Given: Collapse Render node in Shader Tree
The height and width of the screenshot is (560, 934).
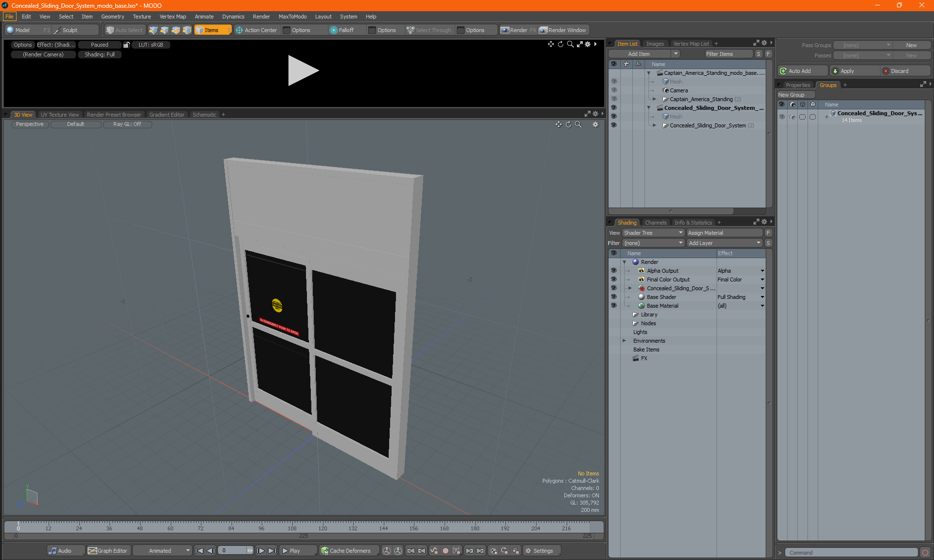Looking at the screenshot, I should [624, 262].
